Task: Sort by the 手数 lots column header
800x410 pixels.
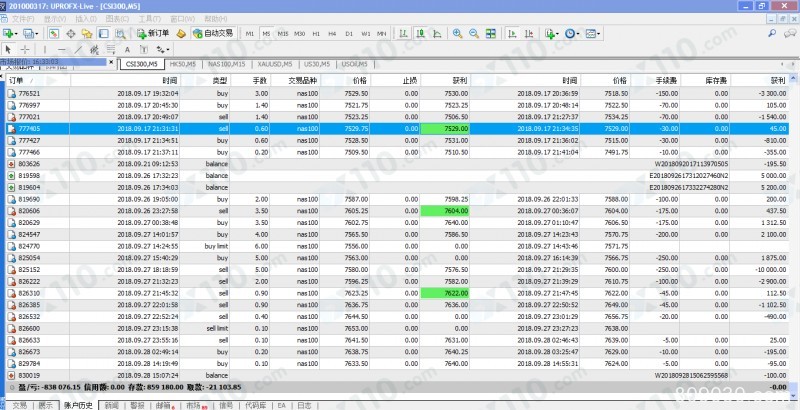Action: [x=249, y=81]
